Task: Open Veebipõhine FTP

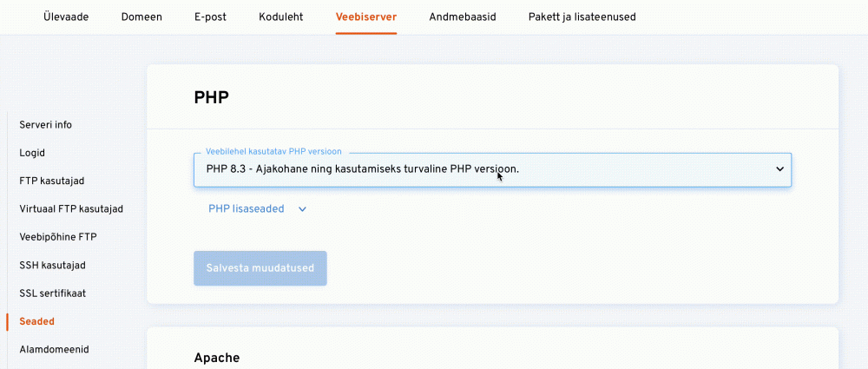Action: (x=59, y=237)
